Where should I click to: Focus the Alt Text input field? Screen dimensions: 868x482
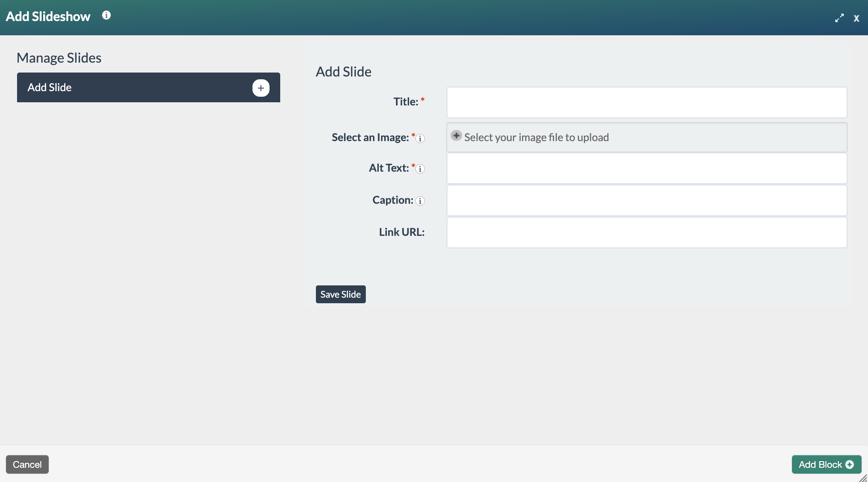pyautogui.click(x=647, y=168)
